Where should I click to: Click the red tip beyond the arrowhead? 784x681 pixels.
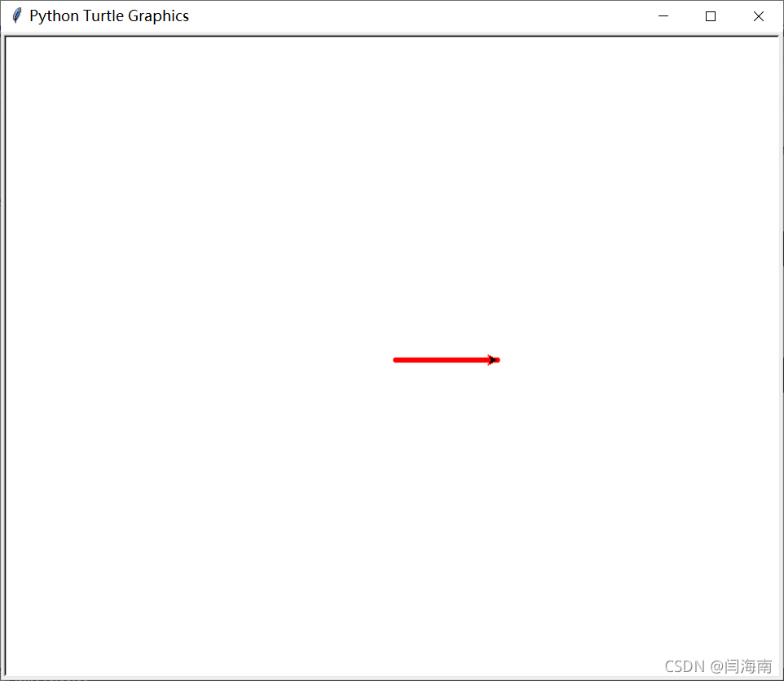pyautogui.click(x=498, y=360)
